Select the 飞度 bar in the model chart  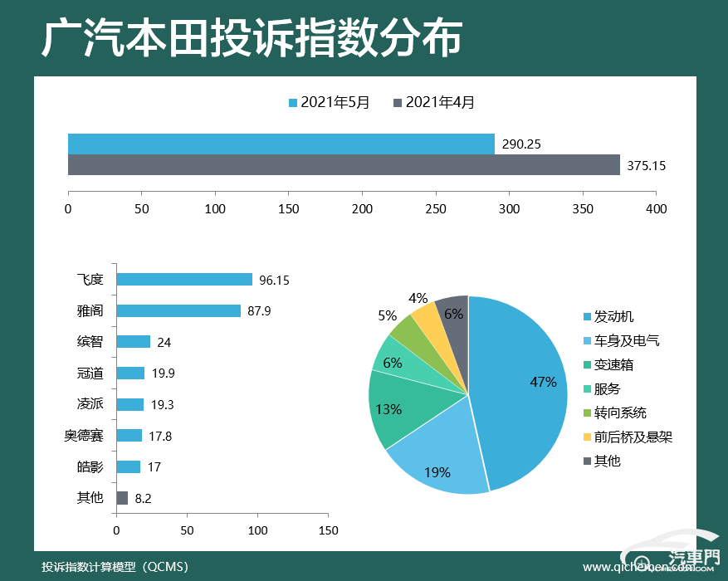pyautogui.click(x=185, y=280)
